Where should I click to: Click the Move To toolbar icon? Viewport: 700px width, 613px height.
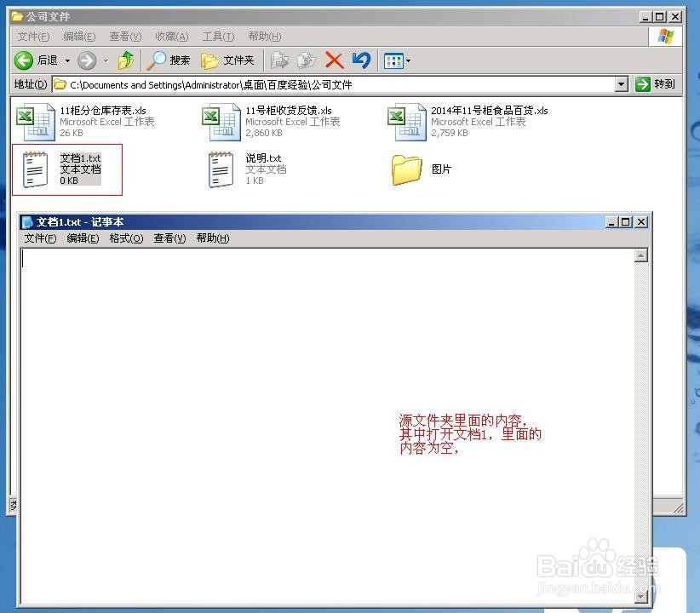click(x=280, y=60)
